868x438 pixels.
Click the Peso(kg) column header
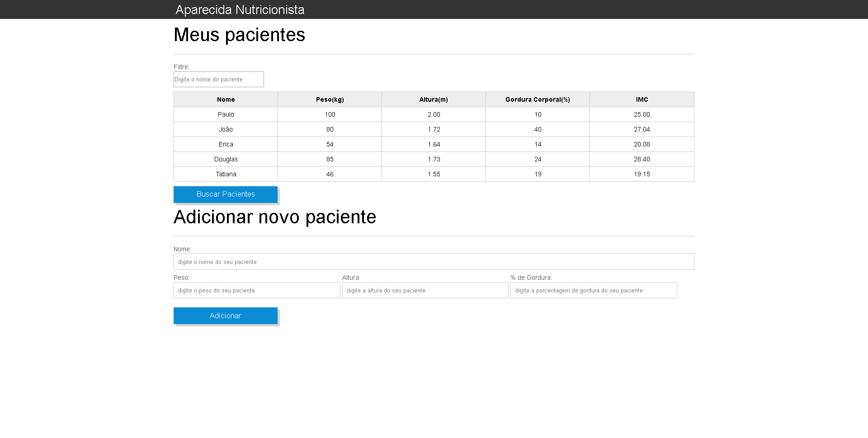[330, 99]
